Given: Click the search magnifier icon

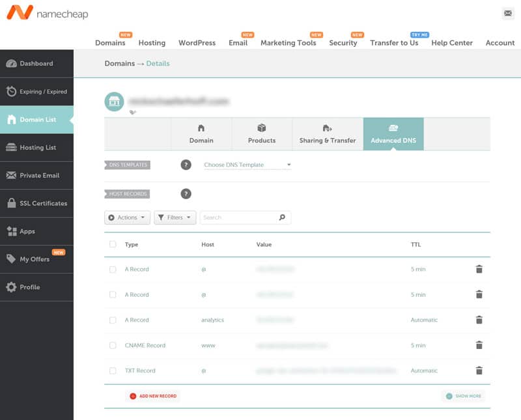Looking at the screenshot, I should (x=282, y=217).
